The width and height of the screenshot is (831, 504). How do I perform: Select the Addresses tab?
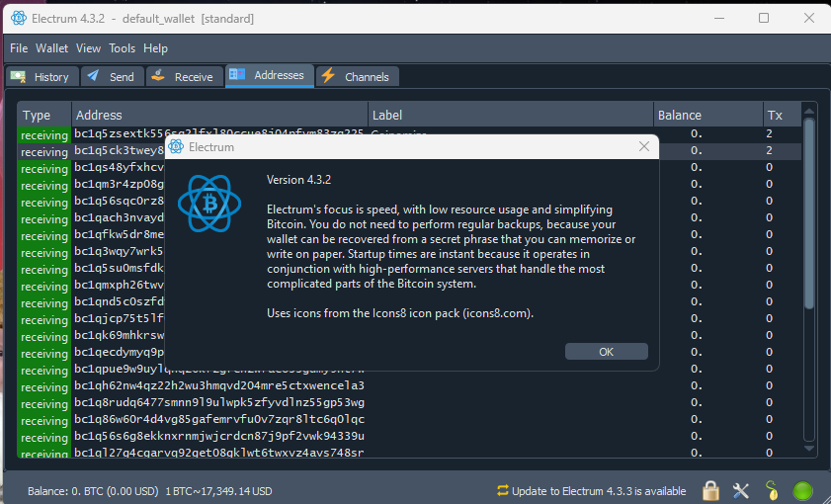269,76
